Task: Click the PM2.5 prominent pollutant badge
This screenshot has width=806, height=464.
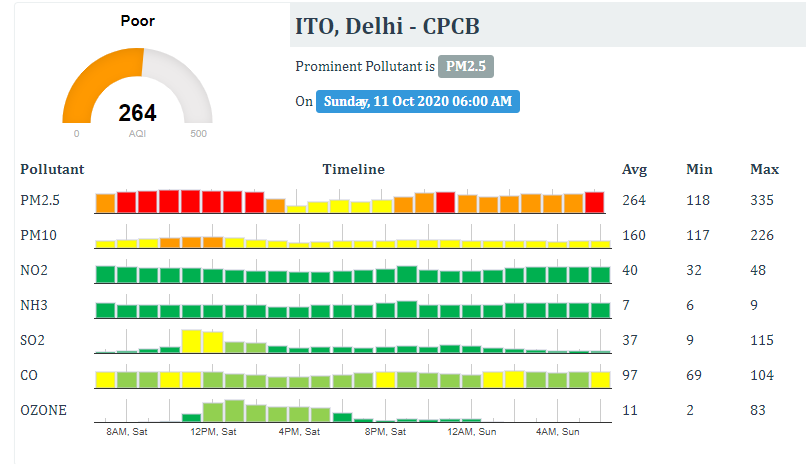Action: click(x=466, y=66)
